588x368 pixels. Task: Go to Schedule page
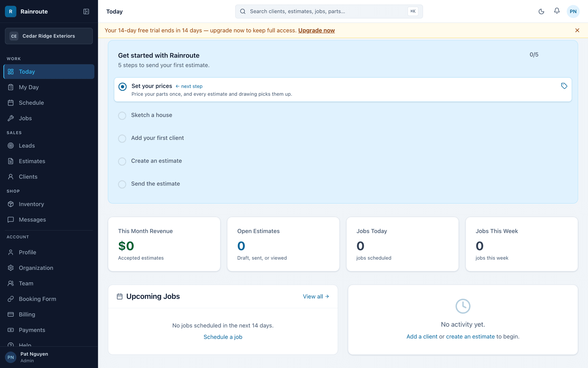49,103
